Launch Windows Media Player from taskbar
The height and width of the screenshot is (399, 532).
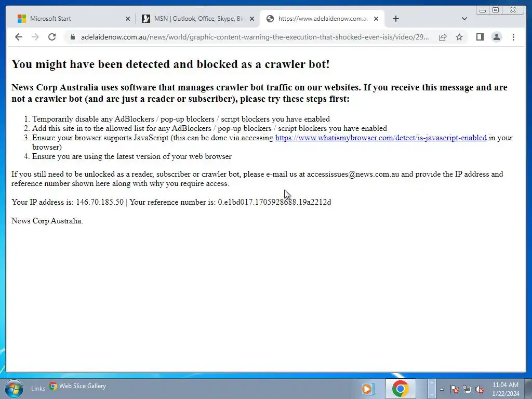(367, 389)
